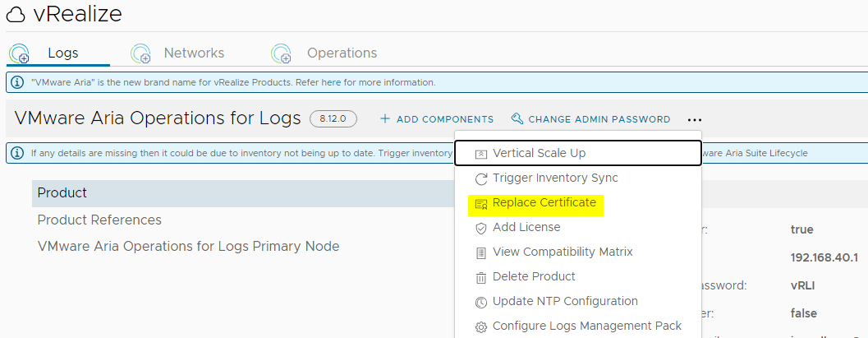Follow the 'here' link in the banner
868x338 pixels.
tap(330, 83)
